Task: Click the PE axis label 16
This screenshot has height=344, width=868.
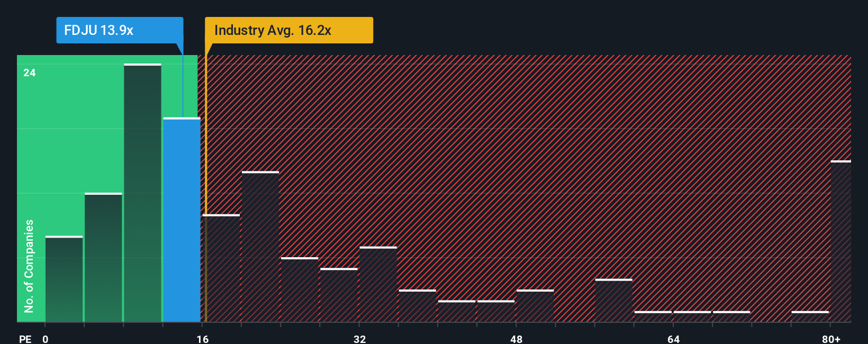Action: click(x=203, y=339)
